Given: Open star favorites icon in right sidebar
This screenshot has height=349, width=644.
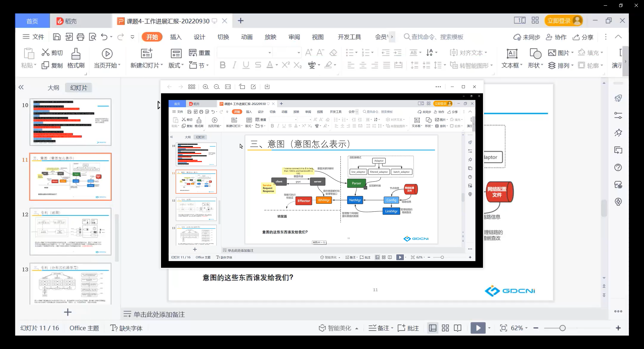Looking at the screenshot, I should (x=618, y=133).
